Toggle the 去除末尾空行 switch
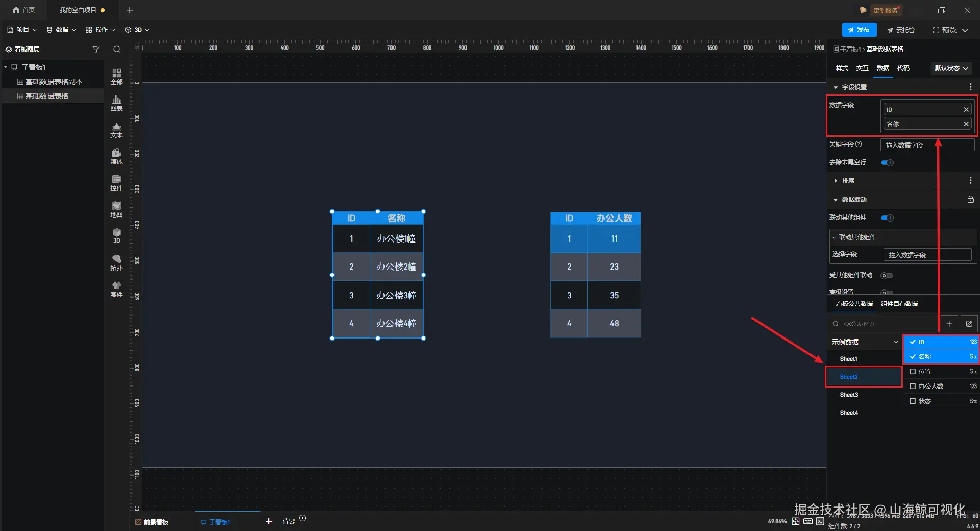Image resolution: width=980 pixels, height=531 pixels. (887, 163)
